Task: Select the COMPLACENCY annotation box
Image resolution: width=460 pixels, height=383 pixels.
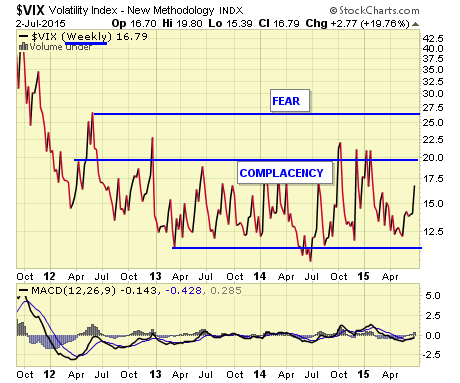Action: click(285, 173)
